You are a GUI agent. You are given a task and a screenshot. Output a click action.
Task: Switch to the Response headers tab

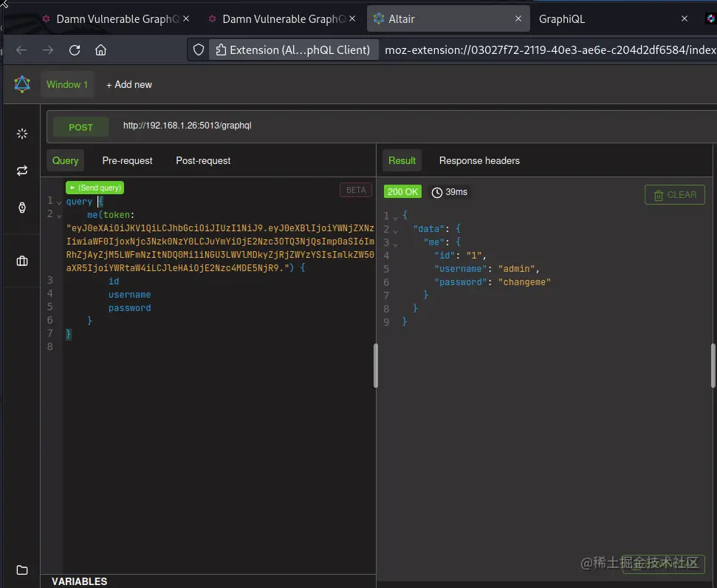pos(479,160)
